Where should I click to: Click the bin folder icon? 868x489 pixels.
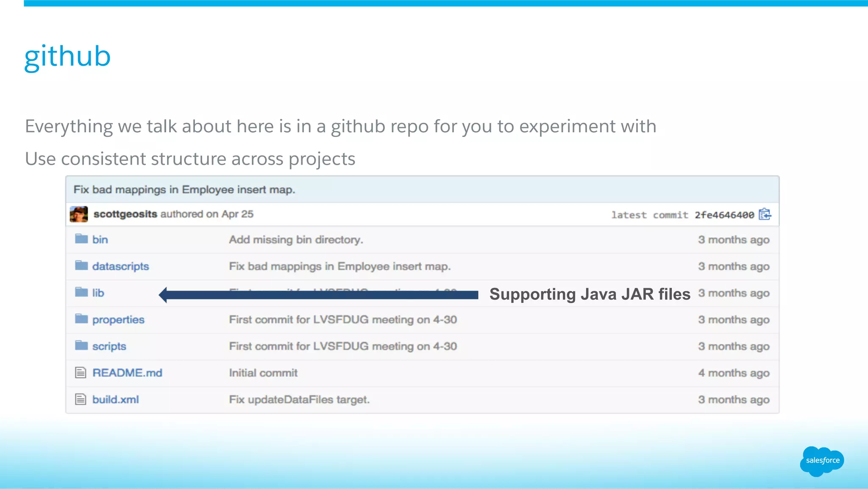81,239
